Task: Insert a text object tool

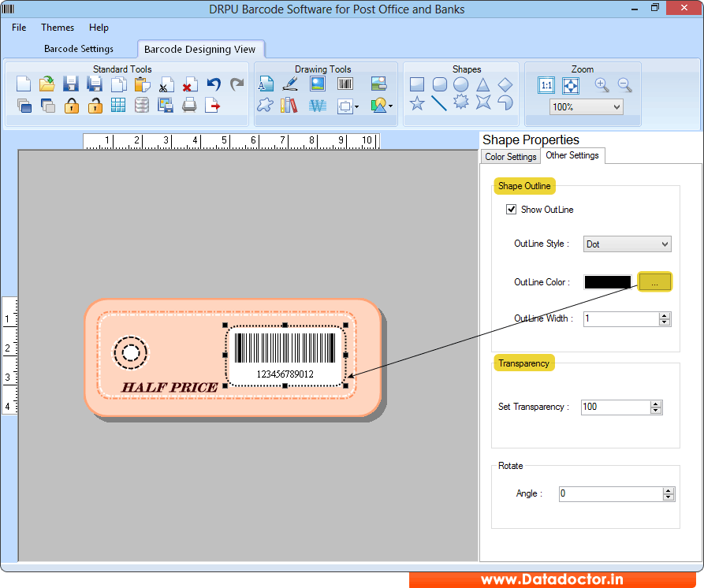Action: click(266, 84)
